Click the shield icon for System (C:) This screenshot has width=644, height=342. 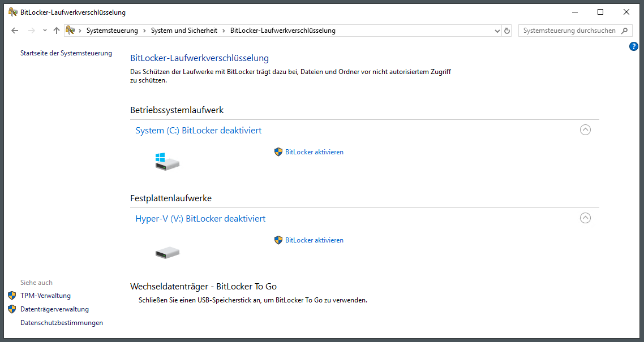point(278,151)
